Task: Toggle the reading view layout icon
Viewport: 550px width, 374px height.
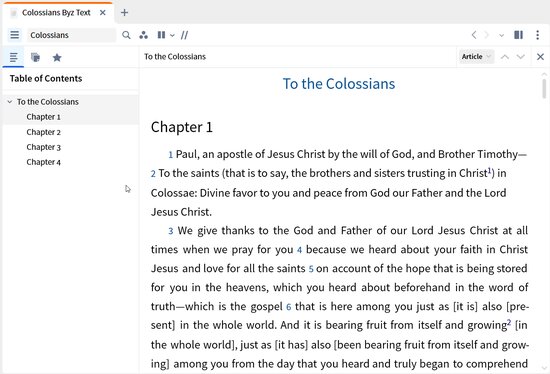Action: point(518,35)
